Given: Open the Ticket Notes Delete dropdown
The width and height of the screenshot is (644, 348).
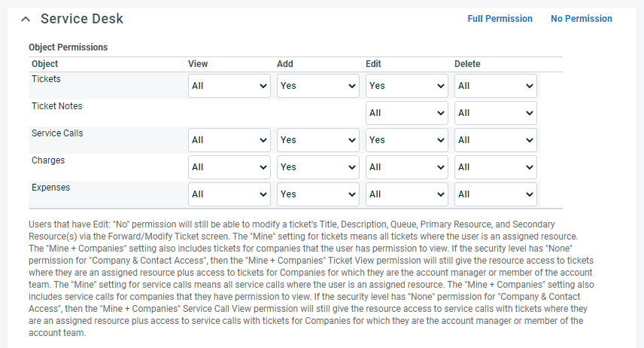Looking at the screenshot, I should tap(495, 113).
